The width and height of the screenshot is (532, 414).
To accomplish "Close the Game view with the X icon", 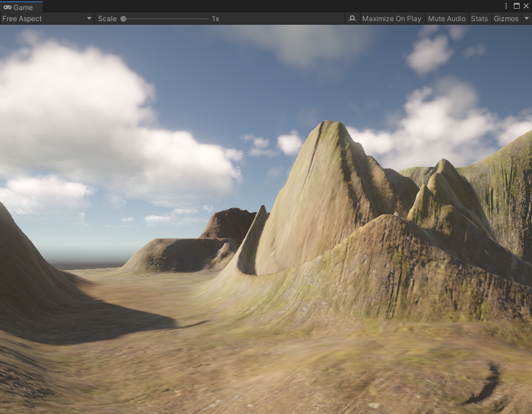I will click(x=526, y=6).
